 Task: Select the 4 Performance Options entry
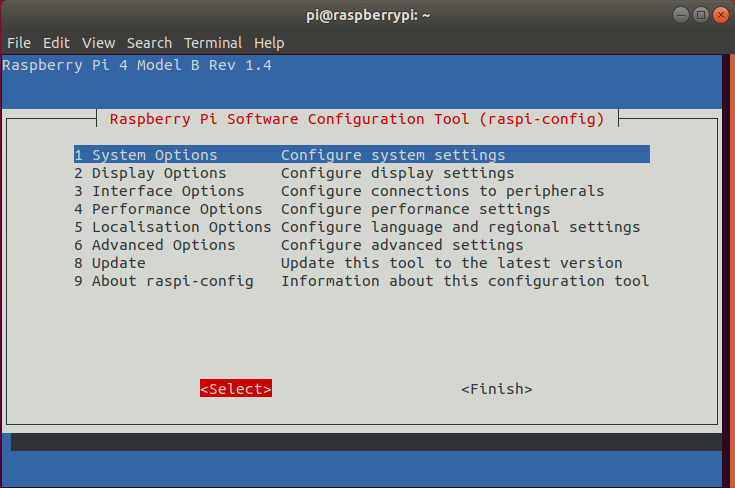point(361,209)
